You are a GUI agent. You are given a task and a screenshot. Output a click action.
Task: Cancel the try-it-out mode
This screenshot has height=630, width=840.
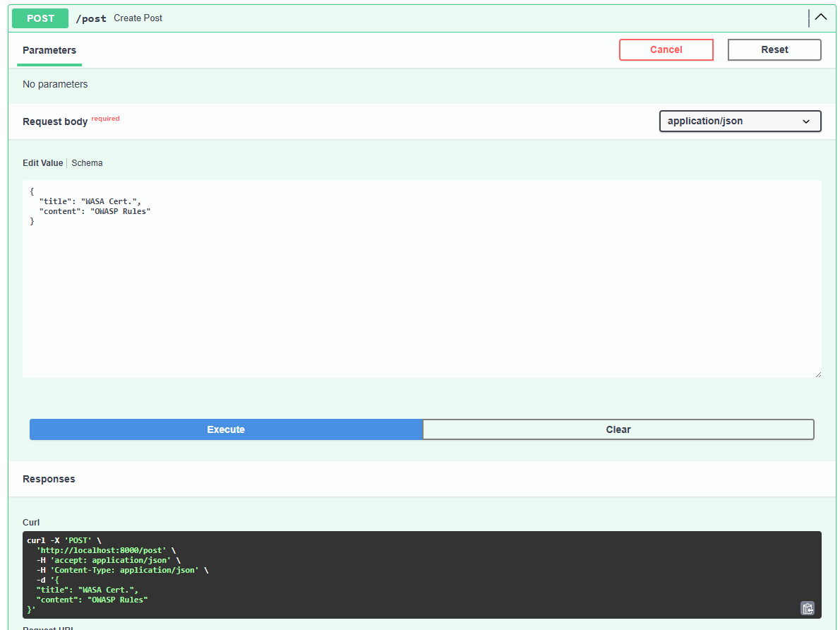[x=666, y=49]
